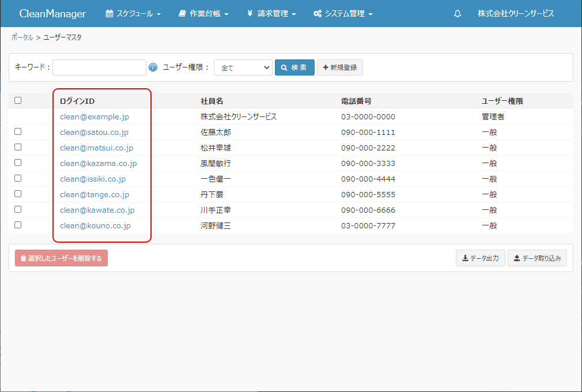Check the box for 佐藤太郎 row
The width and height of the screenshot is (582, 392).
[x=18, y=131]
